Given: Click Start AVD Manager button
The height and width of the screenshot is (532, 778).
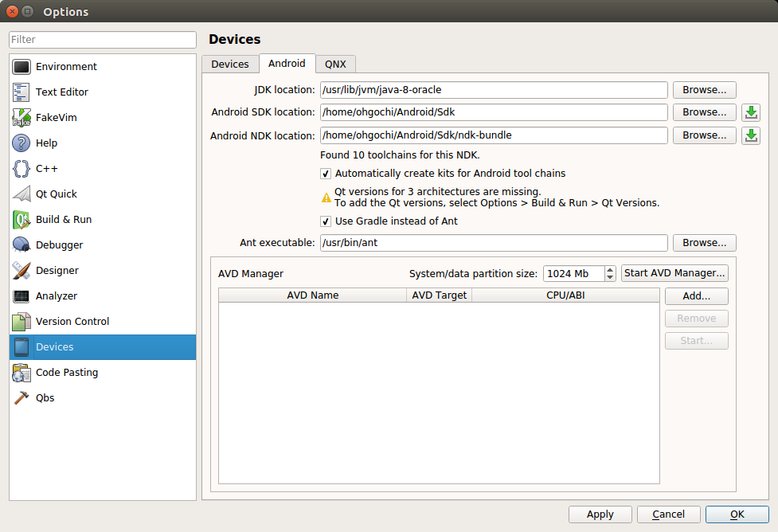Looking at the screenshot, I should (674, 273).
